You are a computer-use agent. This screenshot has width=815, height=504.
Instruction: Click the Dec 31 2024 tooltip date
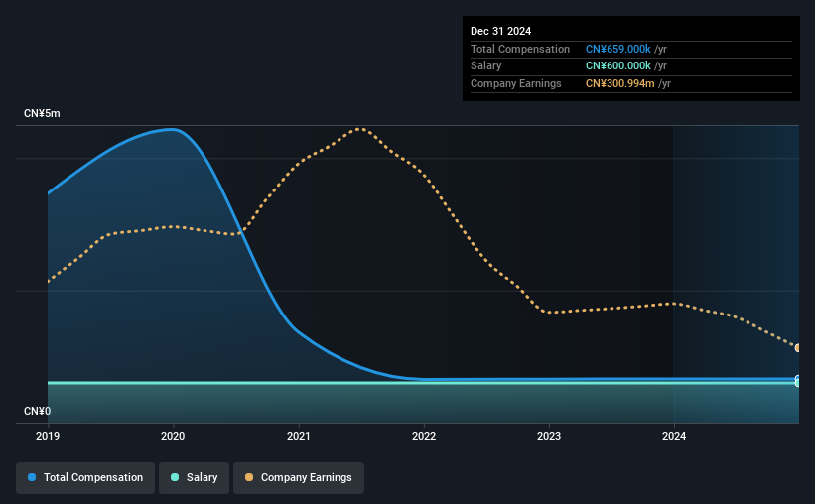(500, 31)
